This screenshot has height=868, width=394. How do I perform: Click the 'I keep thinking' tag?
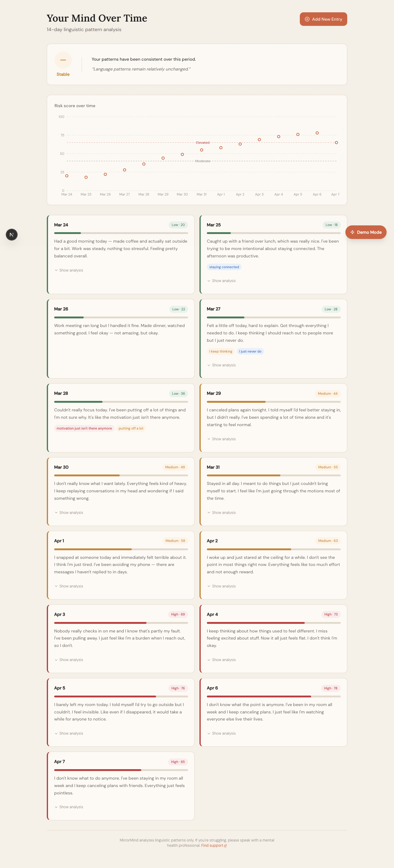(221, 351)
